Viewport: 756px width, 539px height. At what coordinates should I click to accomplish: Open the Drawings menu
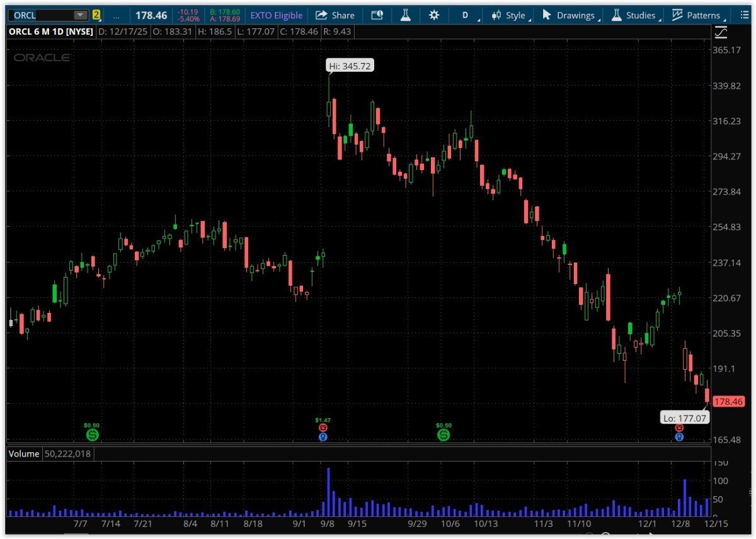point(568,15)
